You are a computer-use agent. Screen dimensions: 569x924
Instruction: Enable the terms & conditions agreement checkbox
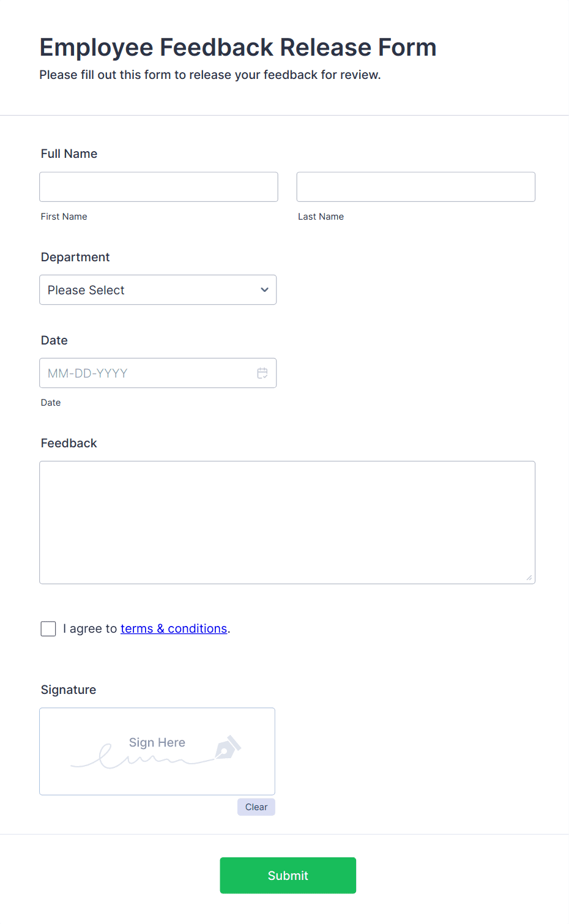point(48,628)
